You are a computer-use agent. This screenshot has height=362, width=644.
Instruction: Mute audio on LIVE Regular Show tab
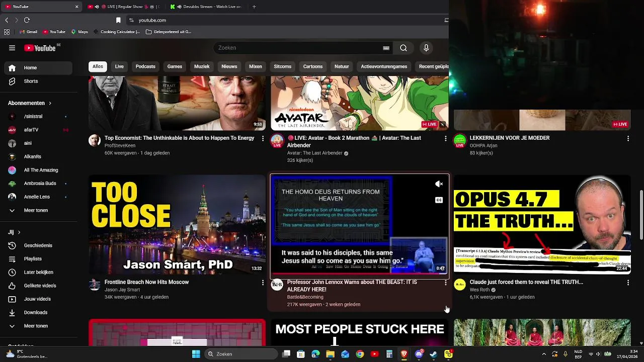pos(97,7)
